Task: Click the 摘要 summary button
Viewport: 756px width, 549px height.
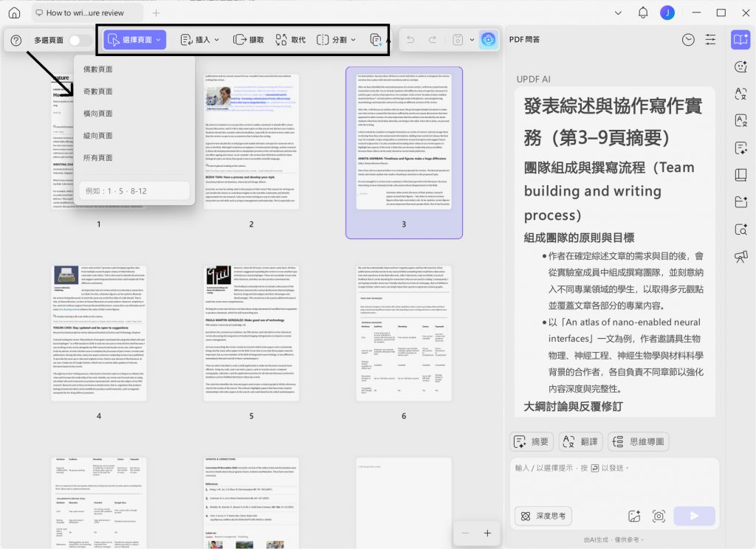Action: [532, 441]
